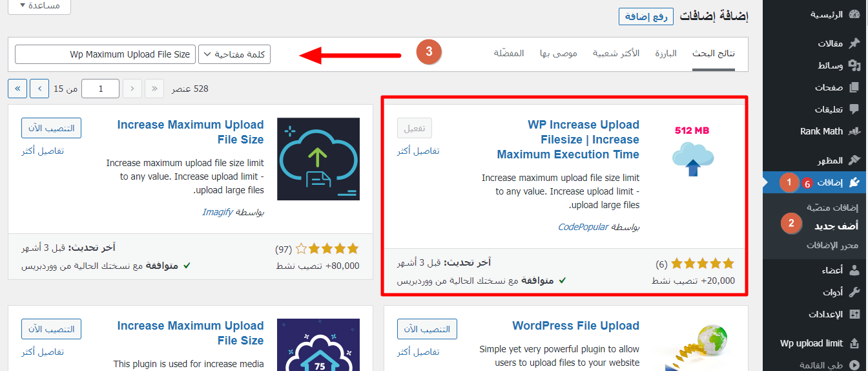
Task: Click the Imagify author link
Action: 218,211
